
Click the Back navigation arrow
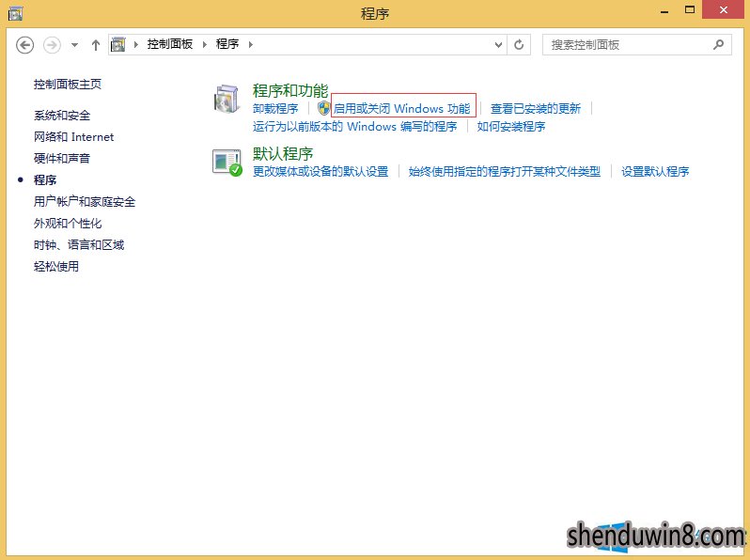click(24, 45)
